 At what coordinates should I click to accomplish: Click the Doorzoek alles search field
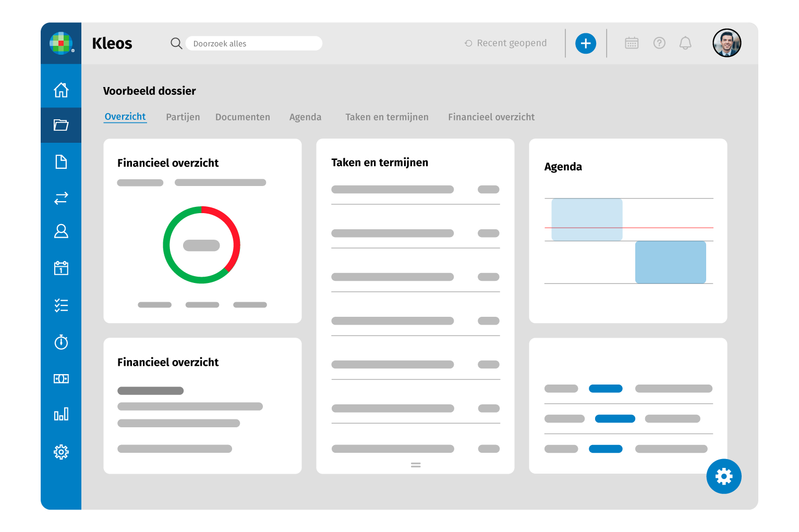coord(253,44)
